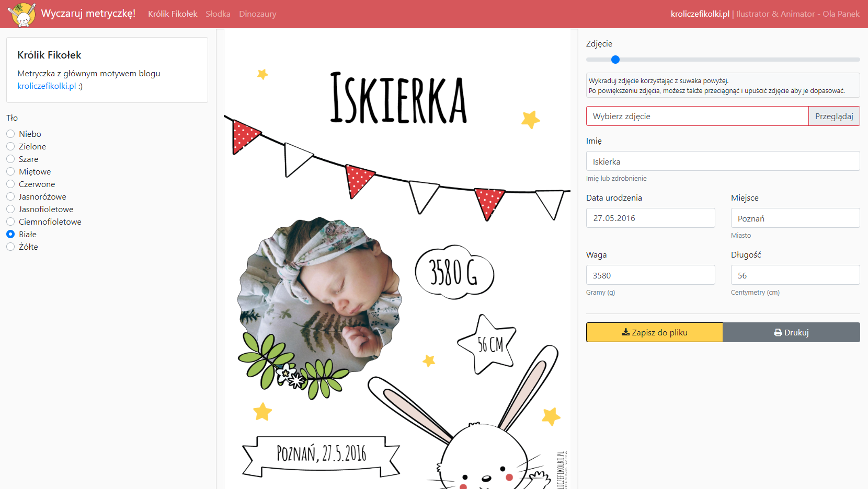Click the Wybierz zdjęcie file input

tap(697, 116)
